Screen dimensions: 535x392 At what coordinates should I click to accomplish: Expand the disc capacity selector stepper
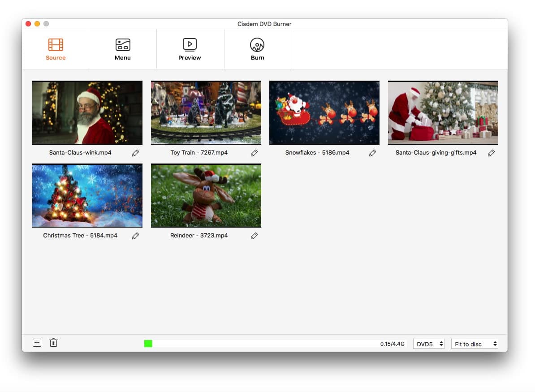click(440, 344)
